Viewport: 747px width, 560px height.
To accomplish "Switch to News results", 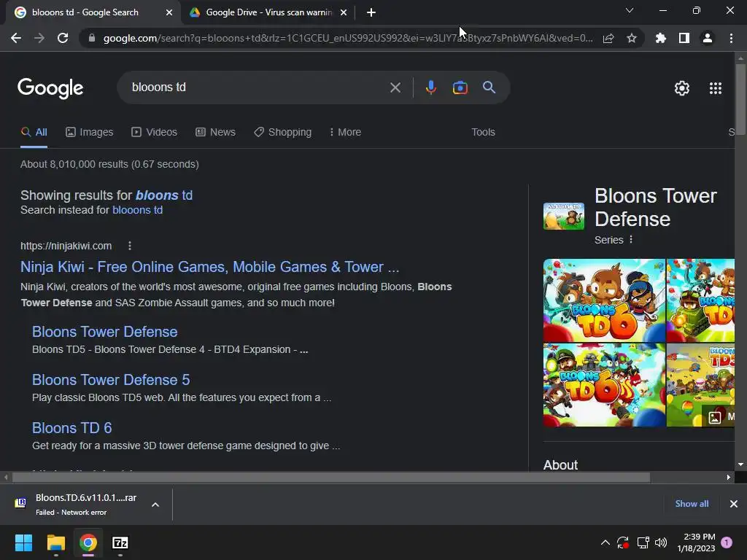I will click(x=215, y=133).
